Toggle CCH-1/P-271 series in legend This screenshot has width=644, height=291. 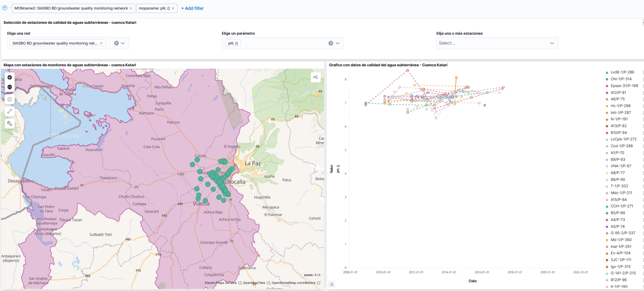coord(622,206)
